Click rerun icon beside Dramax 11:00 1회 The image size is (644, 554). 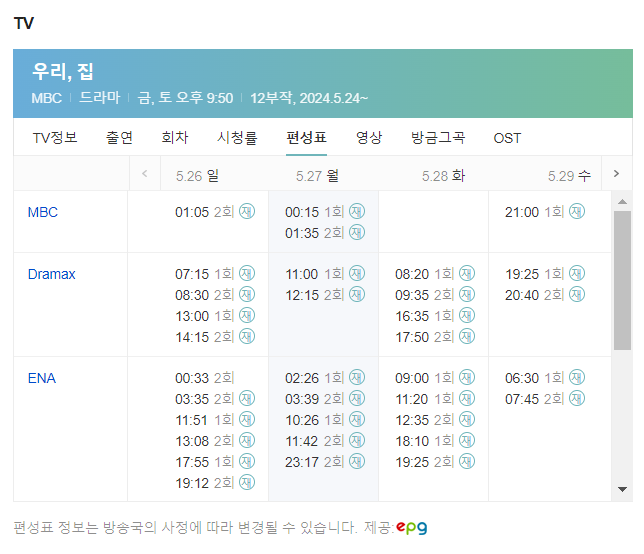point(357,274)
